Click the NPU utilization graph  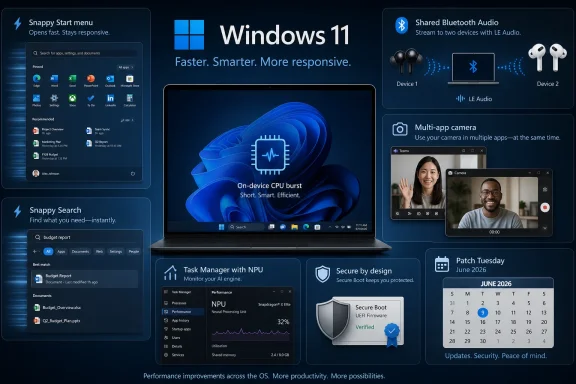251,333
